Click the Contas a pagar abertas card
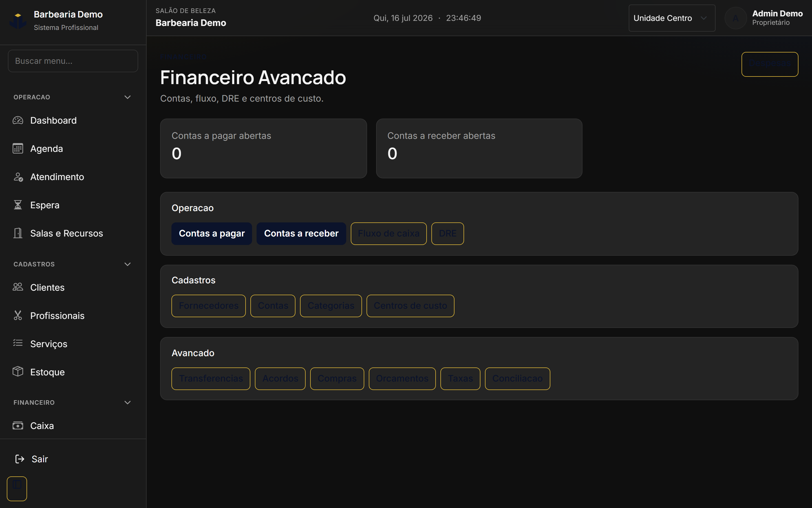The image size is (812, 508). click(263, 148)
